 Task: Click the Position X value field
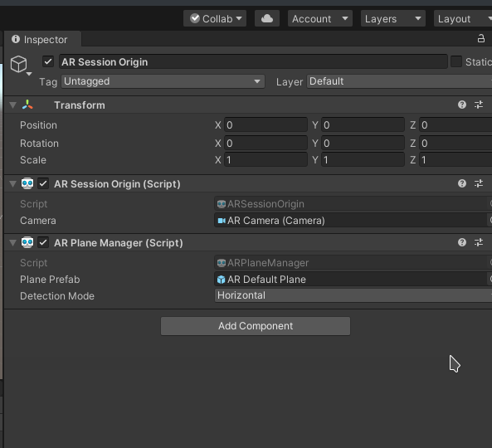(x=265, y=125)
